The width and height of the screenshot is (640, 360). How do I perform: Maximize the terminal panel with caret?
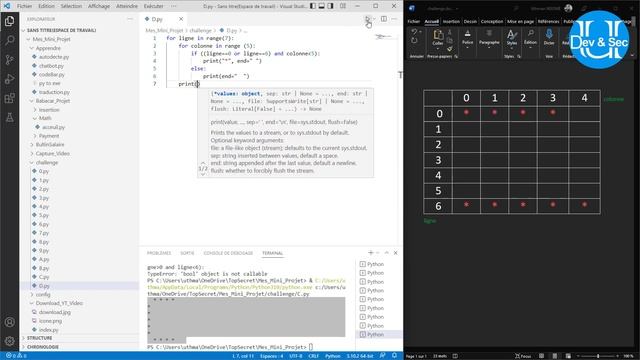[387, 253]
